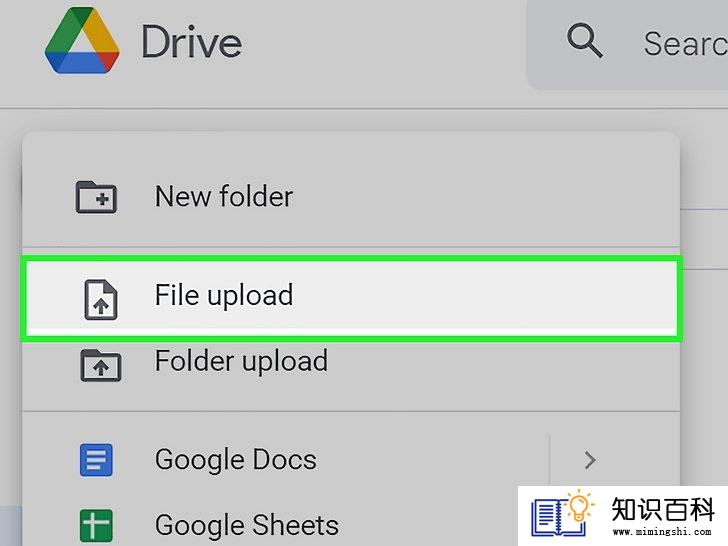Click the search magnifier icon

[x=585, y=41]
